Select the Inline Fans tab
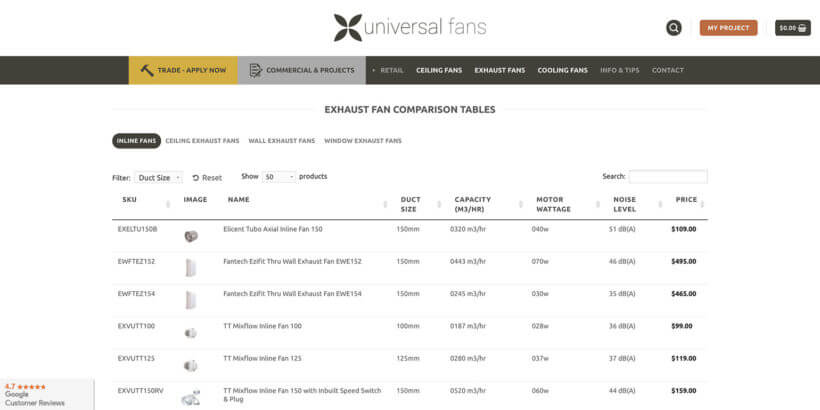The image size is (820, 410). (x=136, y=141)
